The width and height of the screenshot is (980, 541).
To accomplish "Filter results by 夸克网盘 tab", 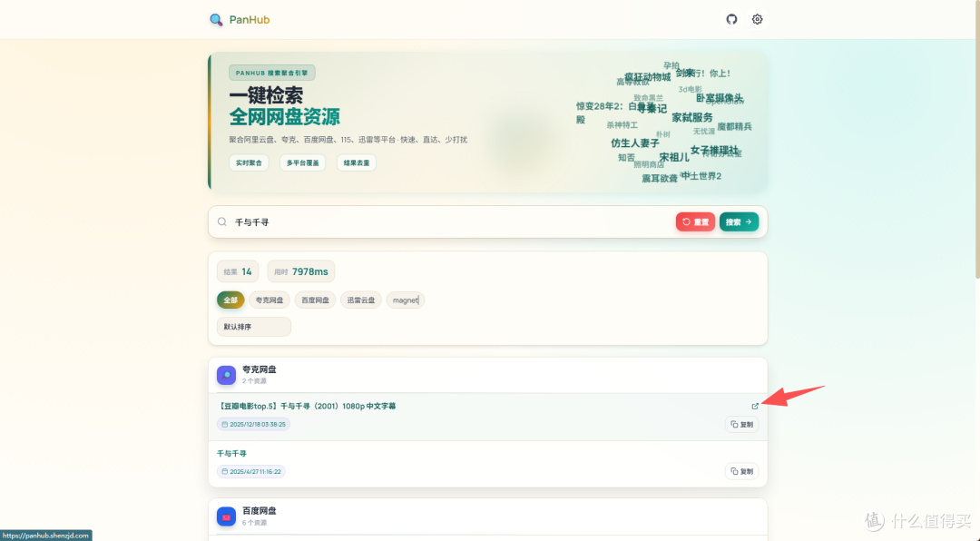I will click(x=269, y=300).
